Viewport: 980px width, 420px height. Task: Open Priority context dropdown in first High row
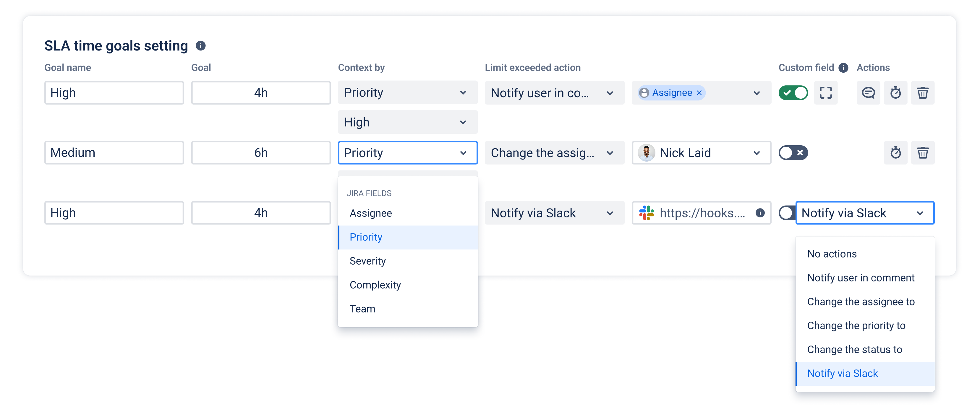tap(407, 93)
